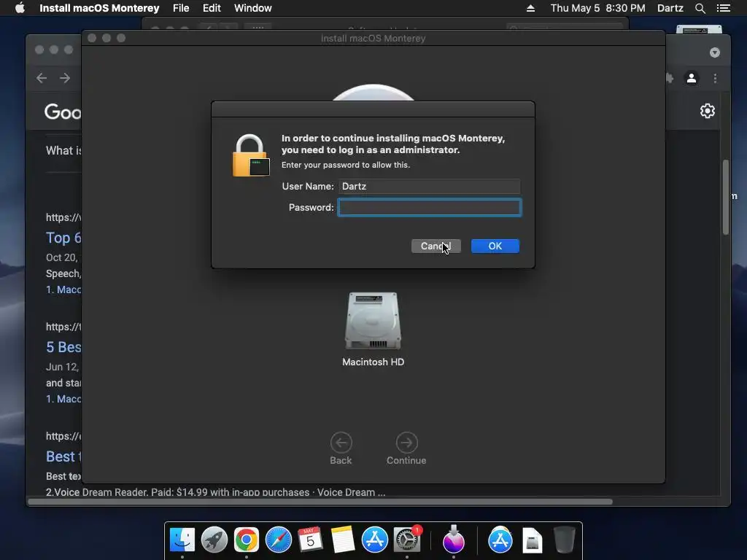This screenshot has width=747, height=560.
Task: Click the date and time in menu bar
Action: (598, 8)
